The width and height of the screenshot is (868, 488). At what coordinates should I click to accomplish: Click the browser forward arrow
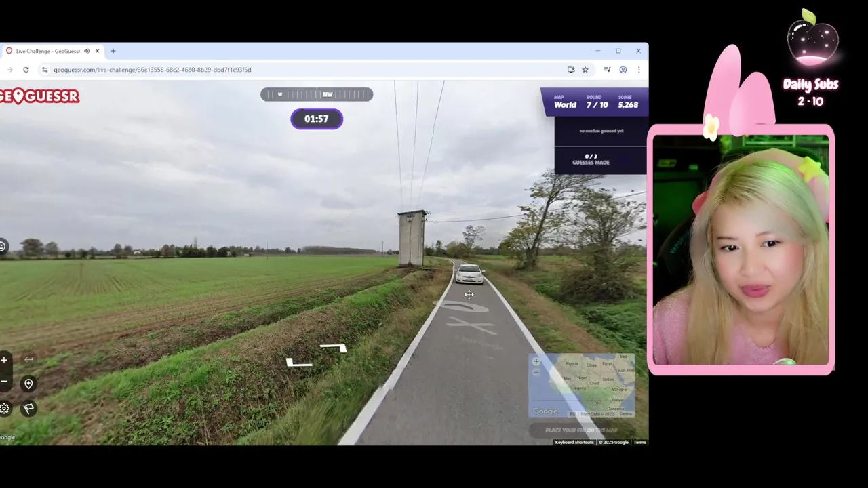[x=9, y=70]
